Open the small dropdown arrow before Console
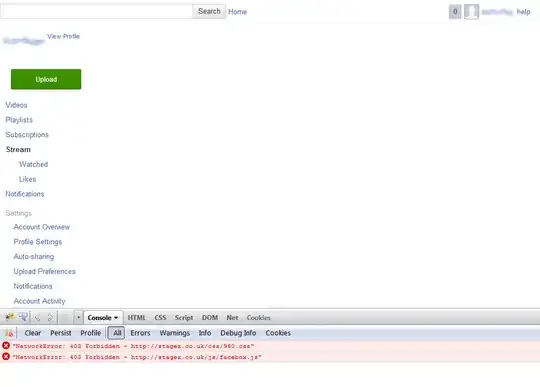Image resolution: width=540 pixels, height=387 pixels. (x=78, y=317)
